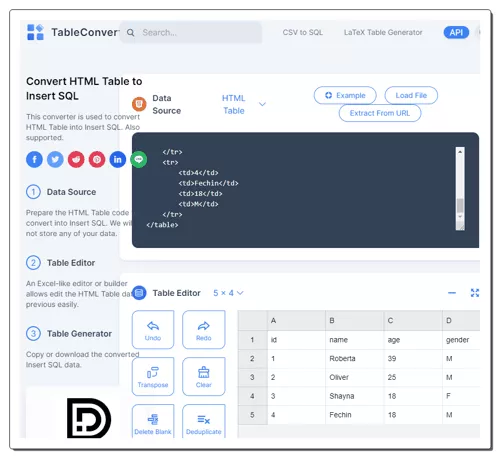The image size is (500, 458).
Task: Open CSV to SQL converter
Action: tap(303, 32)
